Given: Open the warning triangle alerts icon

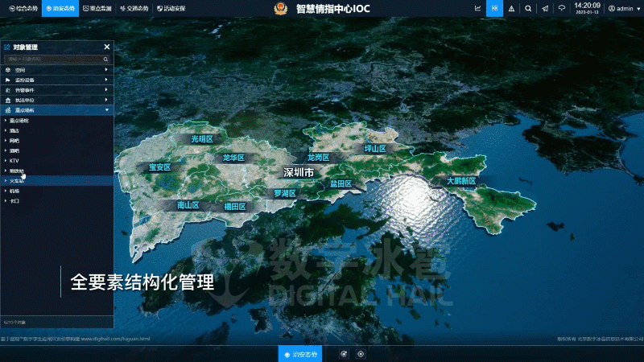Looking at the screenshot, I should 511,8.
